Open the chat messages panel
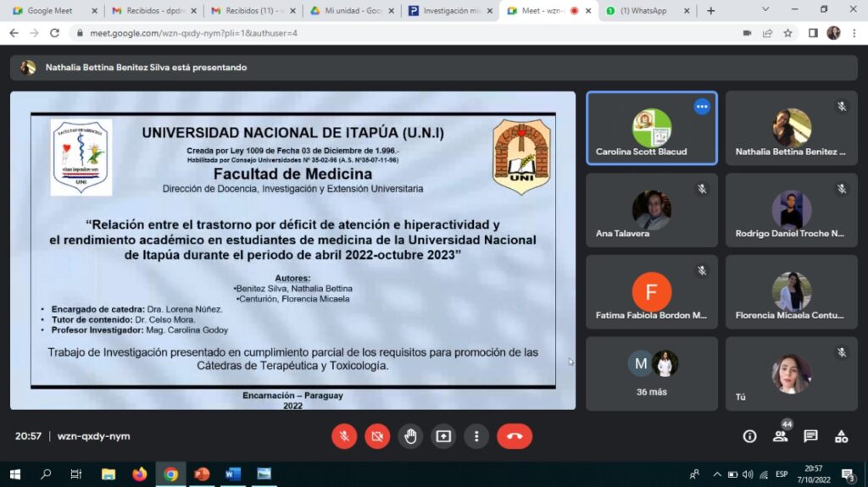 click(810, 436)
